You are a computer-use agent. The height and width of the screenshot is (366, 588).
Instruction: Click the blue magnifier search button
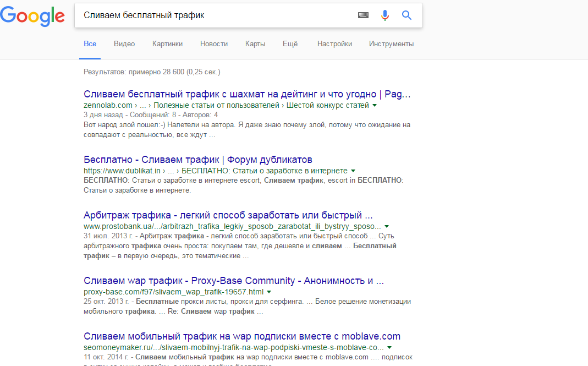pos(406,15)
